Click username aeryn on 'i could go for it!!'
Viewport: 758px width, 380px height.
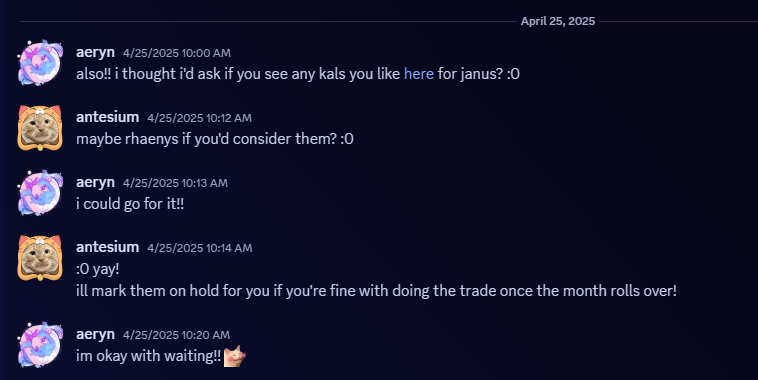tap(95, 182)
